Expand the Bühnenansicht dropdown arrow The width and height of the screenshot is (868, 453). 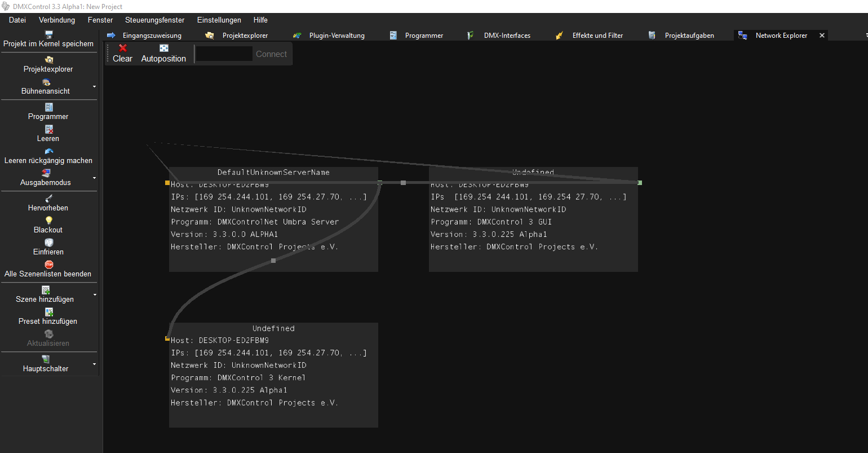94,87
